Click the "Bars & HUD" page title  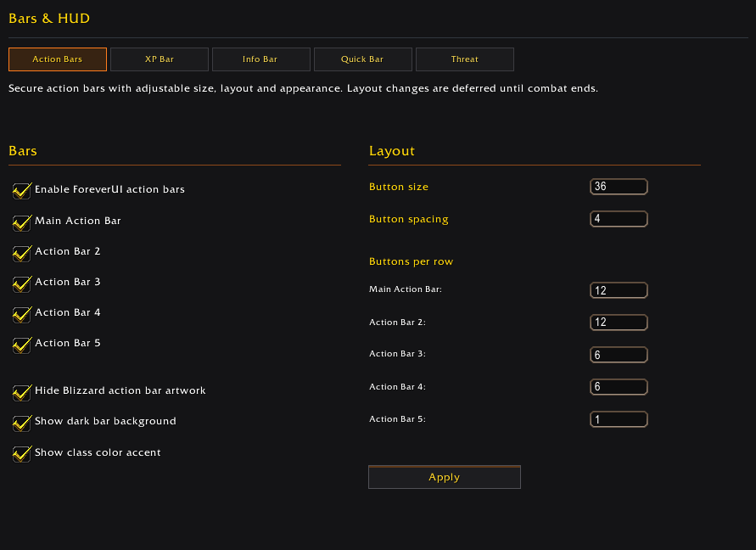(49, 19)
